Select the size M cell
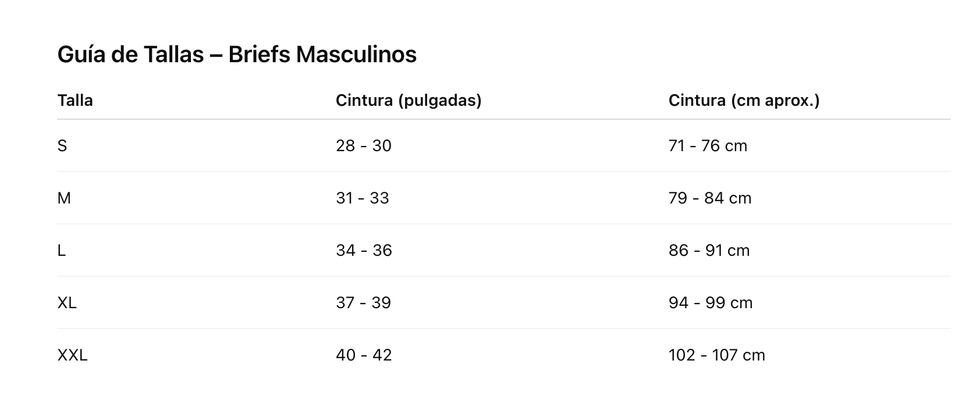This screenshot has width=980, height=414. coord(64,198)
